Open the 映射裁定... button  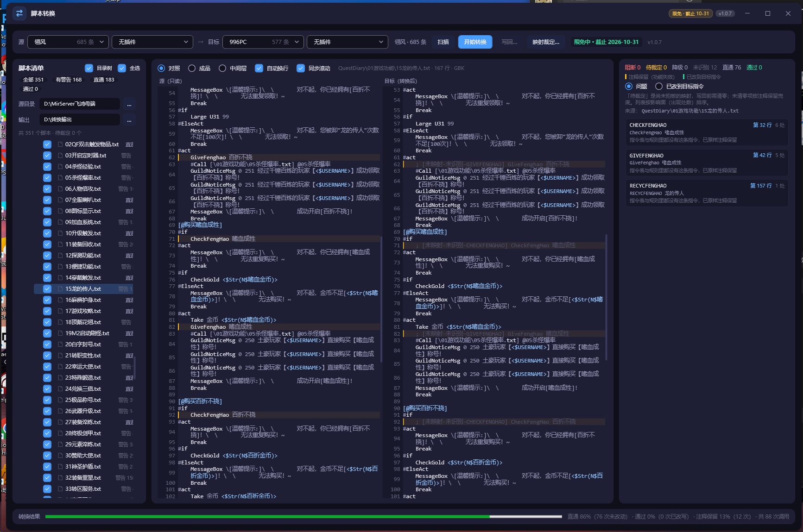(x=546, y=42)
